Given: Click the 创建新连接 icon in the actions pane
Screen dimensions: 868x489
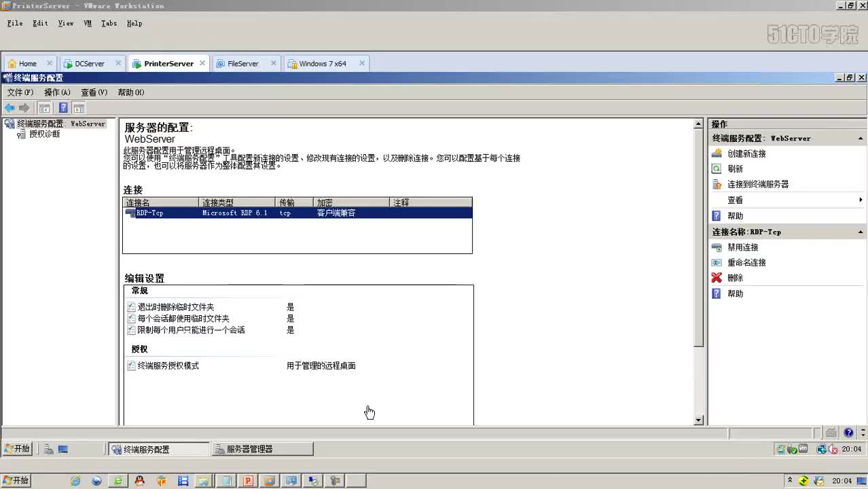Looking at the screenshot, I should 717,153.
